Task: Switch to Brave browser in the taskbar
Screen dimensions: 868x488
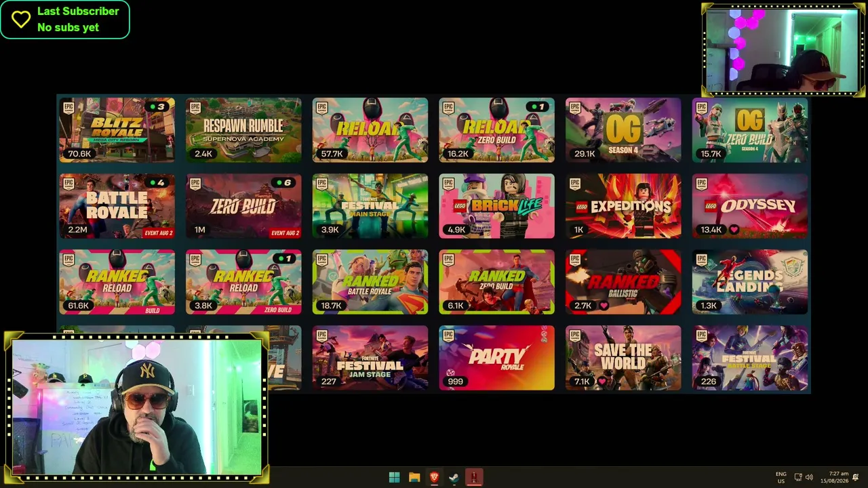Action: 434,477
